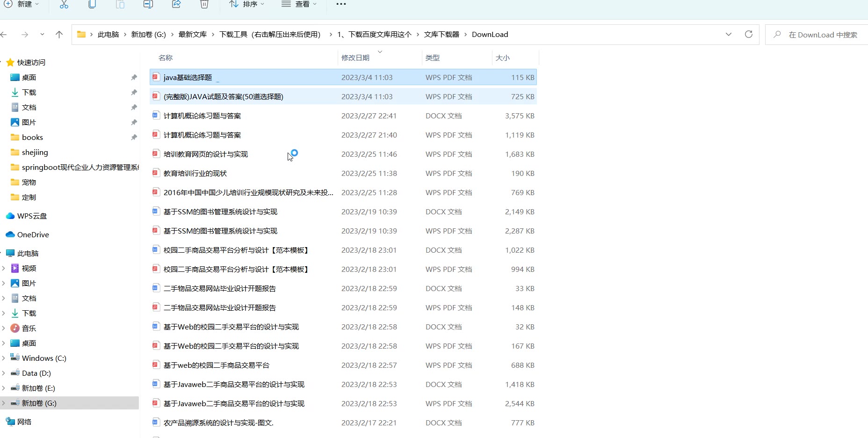Click the Rename icon in toolbar
This screenshot has width=868, height=438.
pos(148,4)
